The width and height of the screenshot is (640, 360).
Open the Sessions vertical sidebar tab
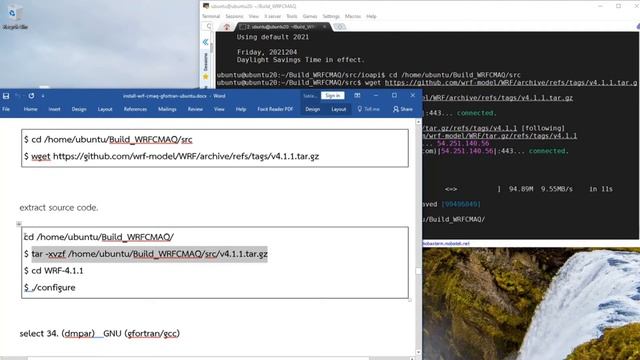point(206,62)
